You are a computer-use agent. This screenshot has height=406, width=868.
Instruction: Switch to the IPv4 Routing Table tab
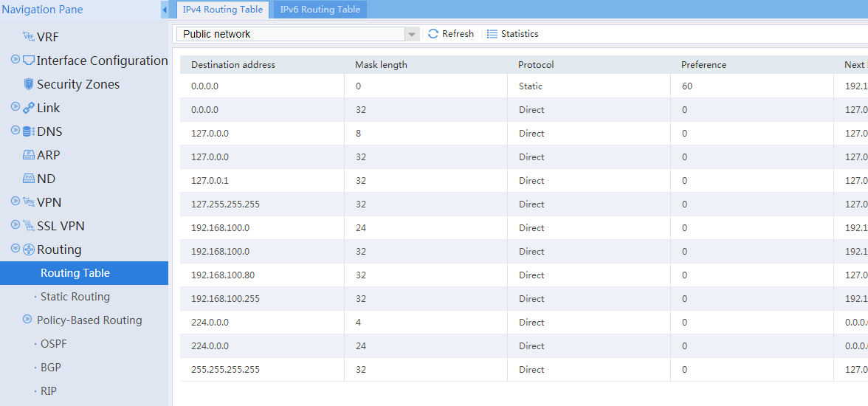pyautogui.click(x=223, y=10)
